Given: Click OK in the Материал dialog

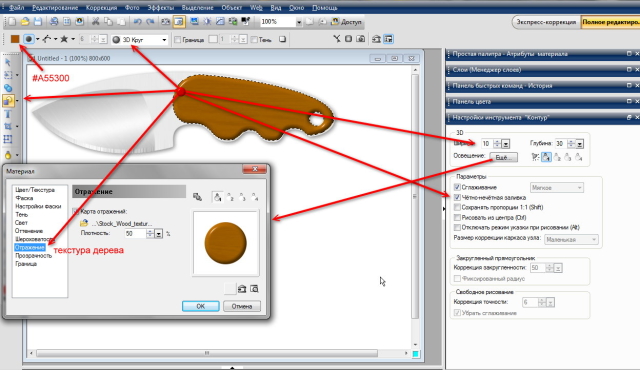Looking at the screenshot, I should 200,306.
